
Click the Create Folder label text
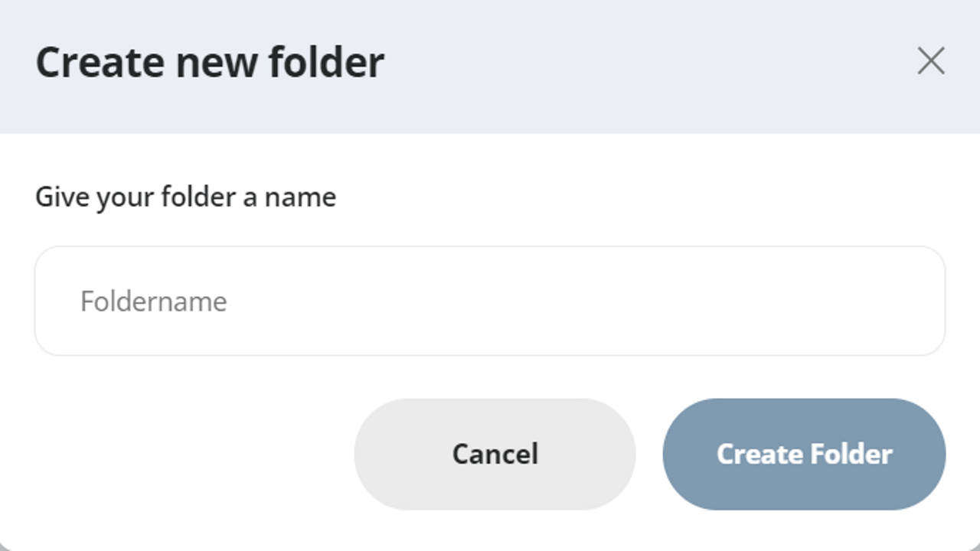tap(804, 454)
